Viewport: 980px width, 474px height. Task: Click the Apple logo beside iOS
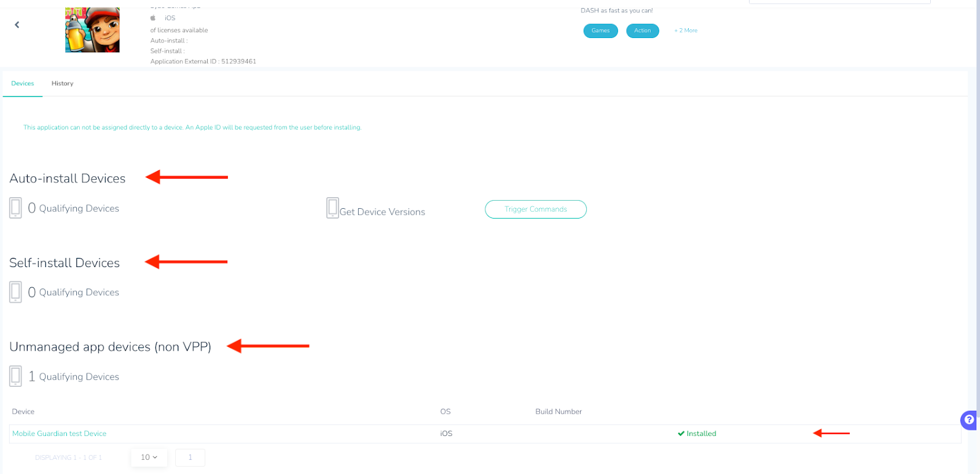coord(153,18)
